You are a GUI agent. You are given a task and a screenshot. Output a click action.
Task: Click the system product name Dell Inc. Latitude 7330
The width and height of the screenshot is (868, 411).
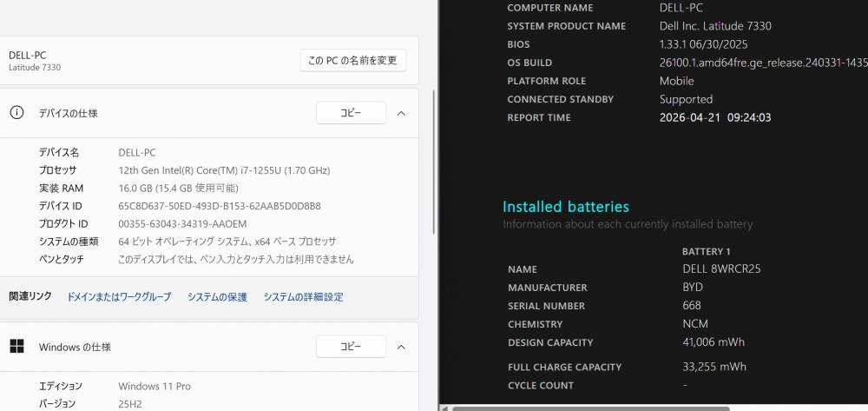(715, 26)
